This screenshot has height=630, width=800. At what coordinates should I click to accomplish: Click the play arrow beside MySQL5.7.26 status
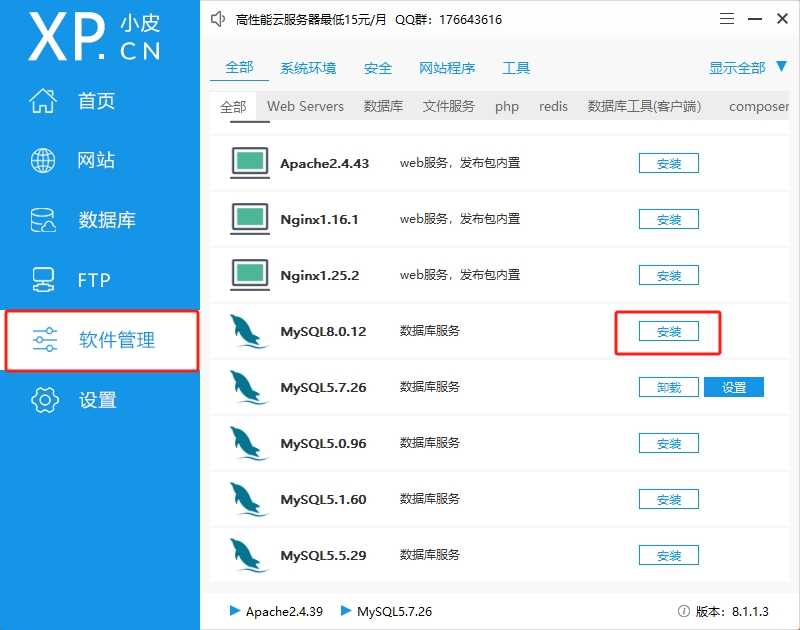coord(346,611)
